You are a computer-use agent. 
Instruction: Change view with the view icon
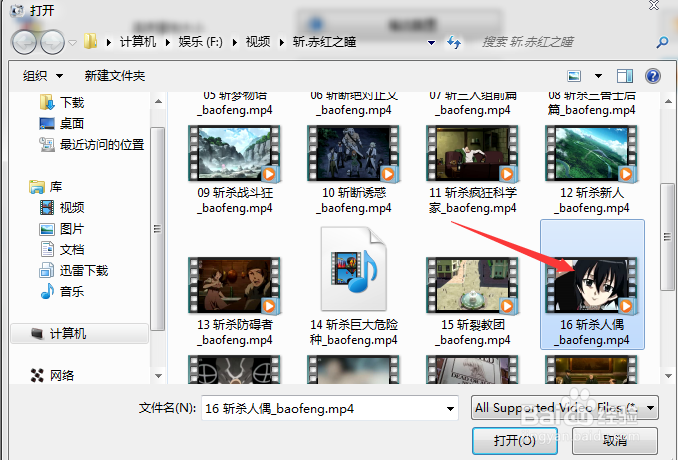tap(574, 77)
